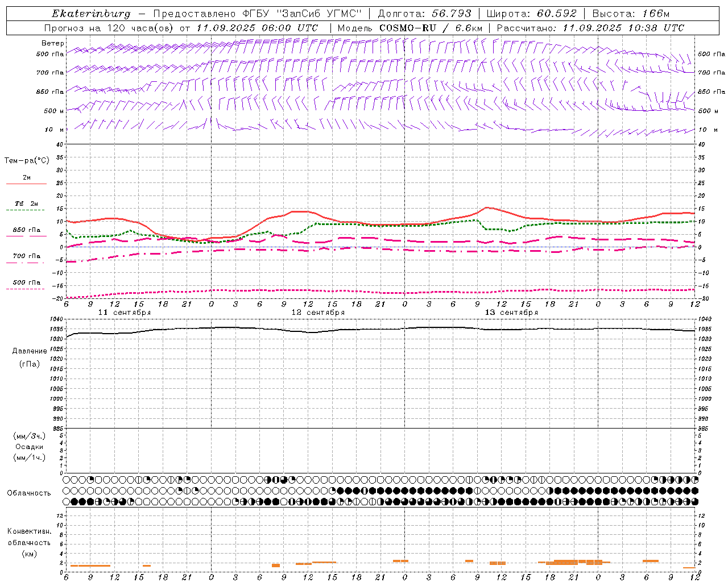Click the '700 гПа' temperature legend label
The width and height of the screenshot is (728, 582).
(x=27, y=256)
